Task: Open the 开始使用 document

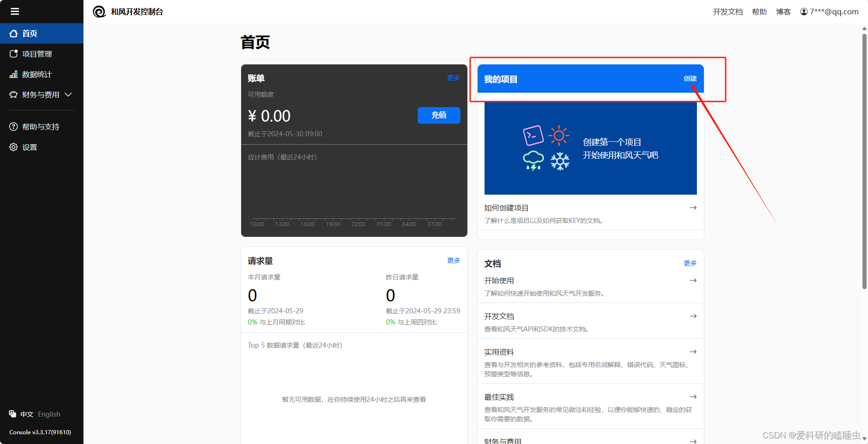Action: (590, 286)
